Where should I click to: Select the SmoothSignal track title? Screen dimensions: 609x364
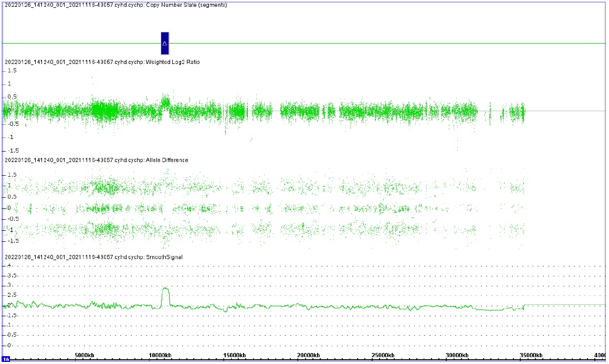tap(94, 257)
